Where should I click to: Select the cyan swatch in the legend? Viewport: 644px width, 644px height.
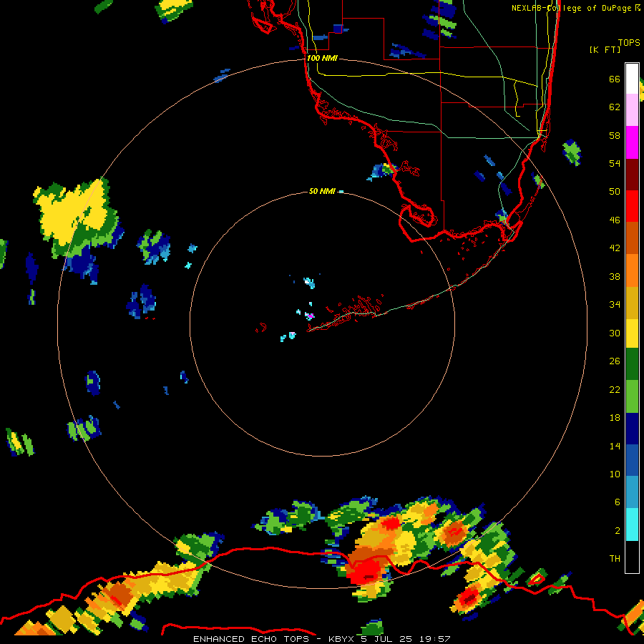pos(632,525)
